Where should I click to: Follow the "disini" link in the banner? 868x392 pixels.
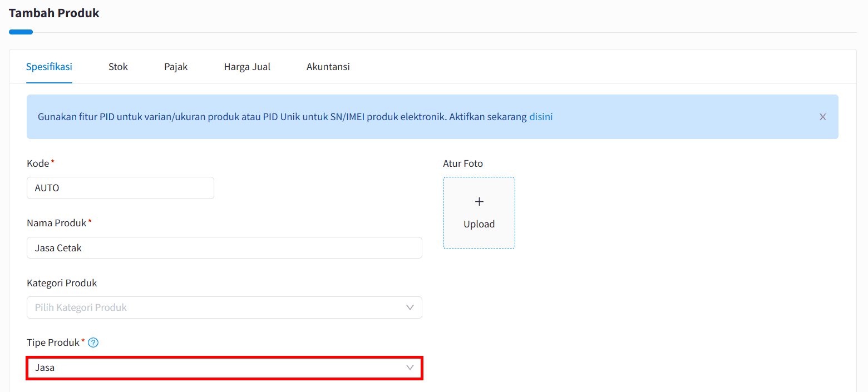[541, 117]
